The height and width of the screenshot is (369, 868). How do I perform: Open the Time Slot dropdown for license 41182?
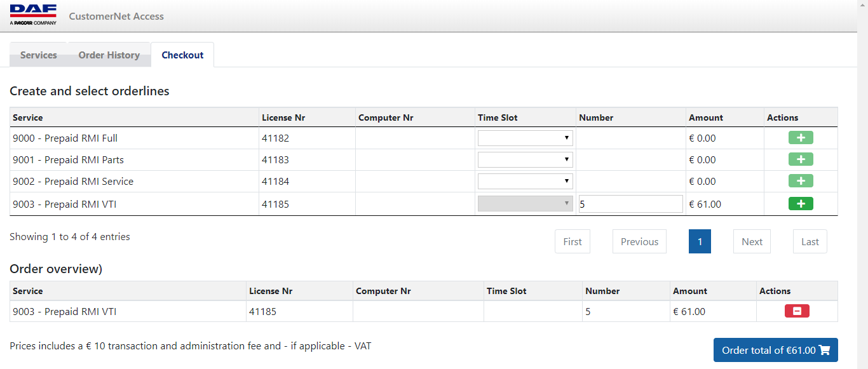524,137
